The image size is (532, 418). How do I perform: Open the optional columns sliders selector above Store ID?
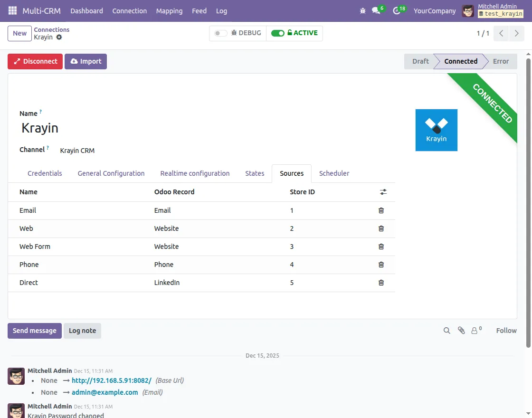tap(383, 192)
